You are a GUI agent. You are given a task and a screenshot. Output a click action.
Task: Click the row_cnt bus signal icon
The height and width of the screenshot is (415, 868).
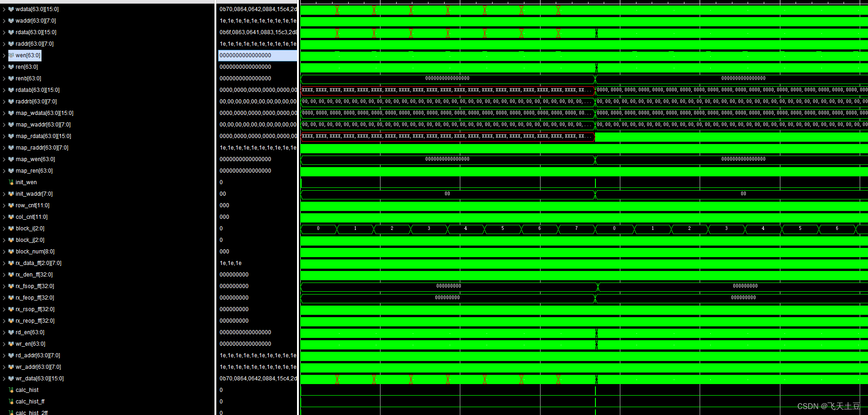pos(11,205)
